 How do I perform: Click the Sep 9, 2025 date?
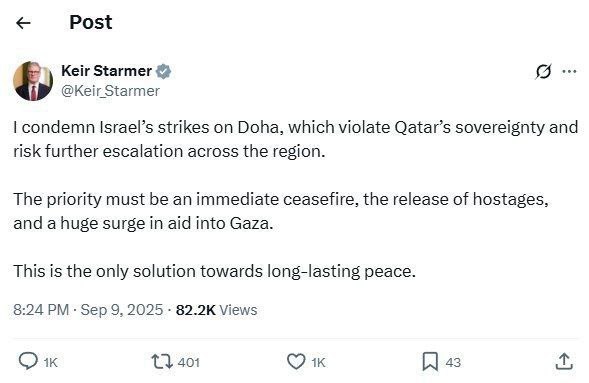pos(122,310)
